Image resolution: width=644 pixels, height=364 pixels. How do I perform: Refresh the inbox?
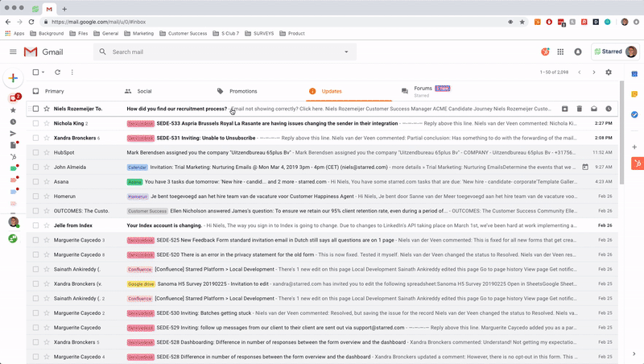57,72
